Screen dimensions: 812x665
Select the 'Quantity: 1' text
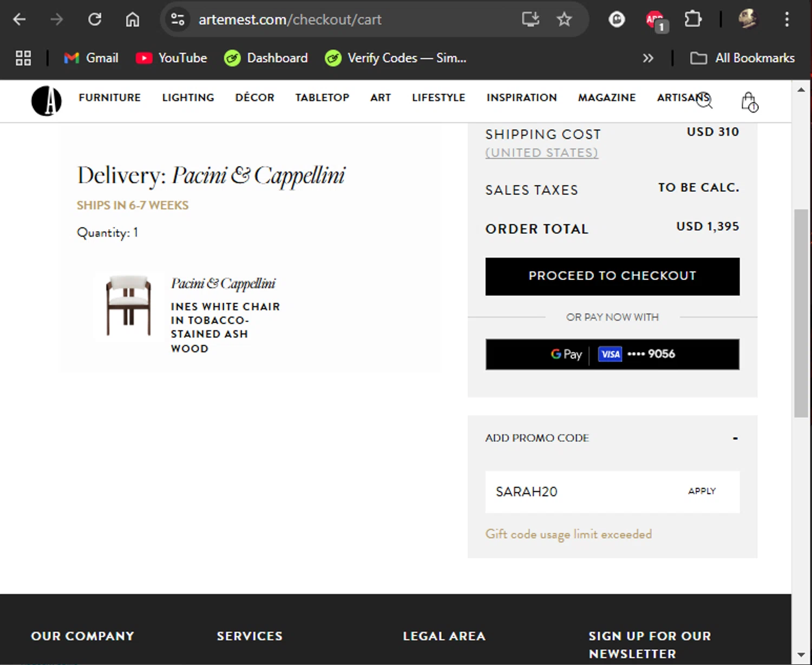coord(107,233)
